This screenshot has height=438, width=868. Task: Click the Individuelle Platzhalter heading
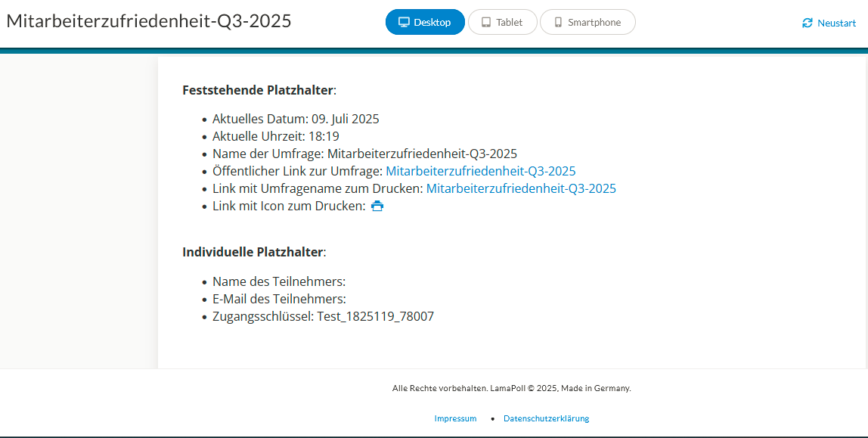pyautogui.click(x=253, y=252)
